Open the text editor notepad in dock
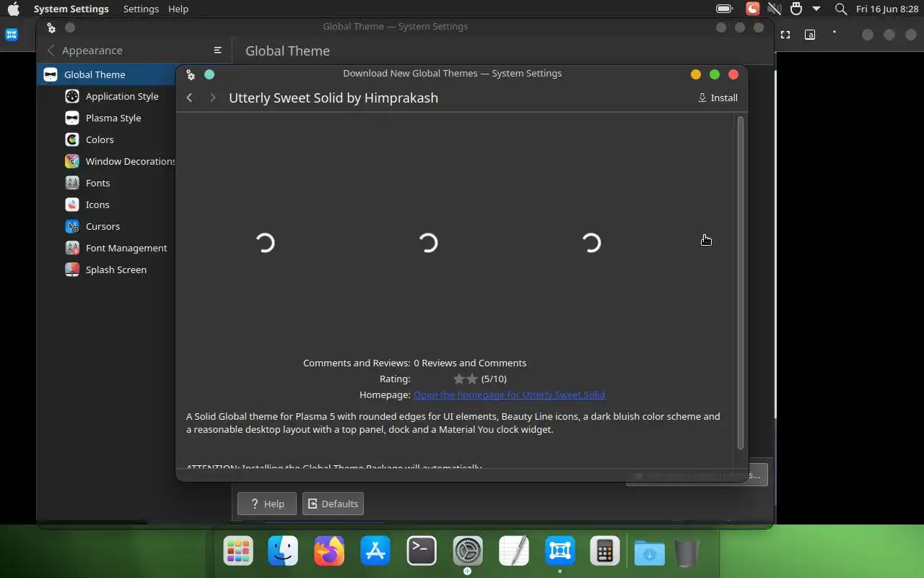The width and height of the screenshot is (924, 578). 514,552
